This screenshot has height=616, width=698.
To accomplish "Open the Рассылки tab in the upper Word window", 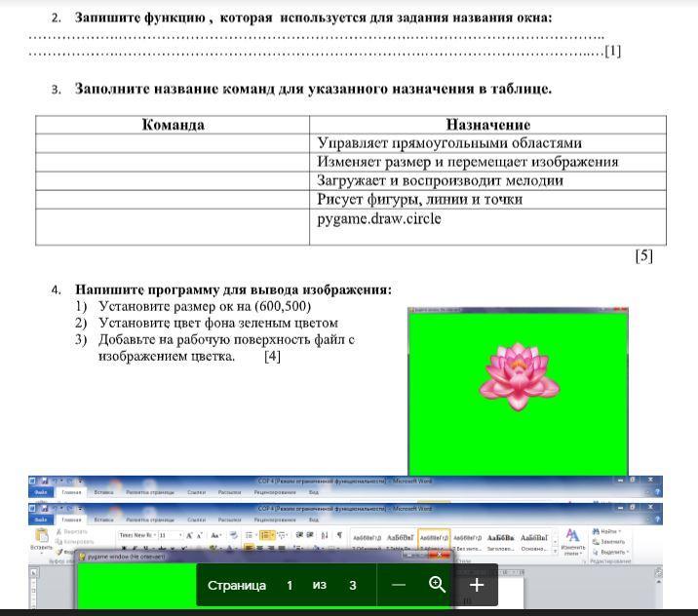I will click(x=229, y=492).
